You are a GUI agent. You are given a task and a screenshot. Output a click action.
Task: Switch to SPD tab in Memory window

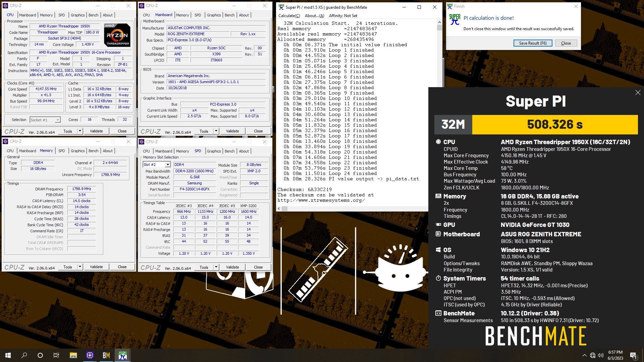pos(62,151)
